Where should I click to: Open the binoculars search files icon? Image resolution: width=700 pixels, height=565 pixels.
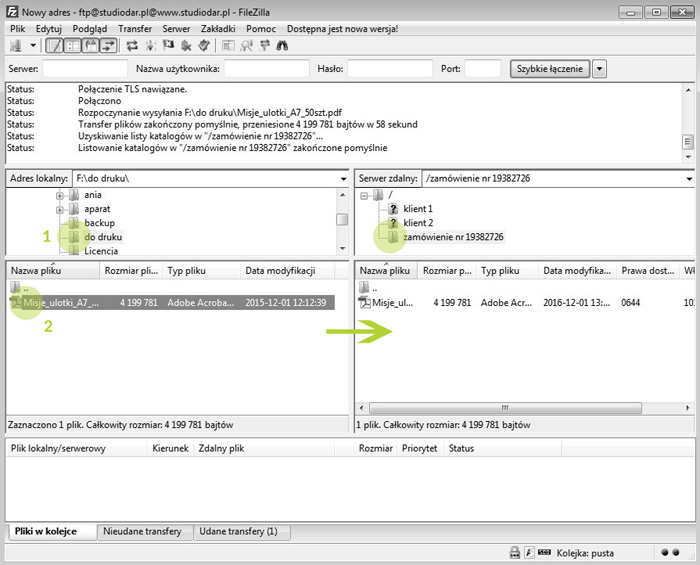(x=282, y=46)
